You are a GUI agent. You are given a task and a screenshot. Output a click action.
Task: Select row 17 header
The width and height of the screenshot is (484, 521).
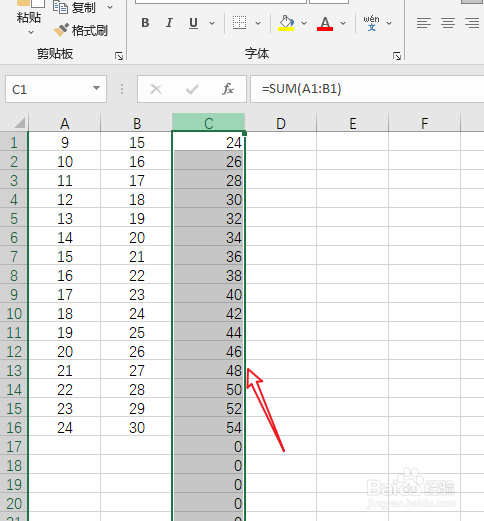tap(14, 446)
